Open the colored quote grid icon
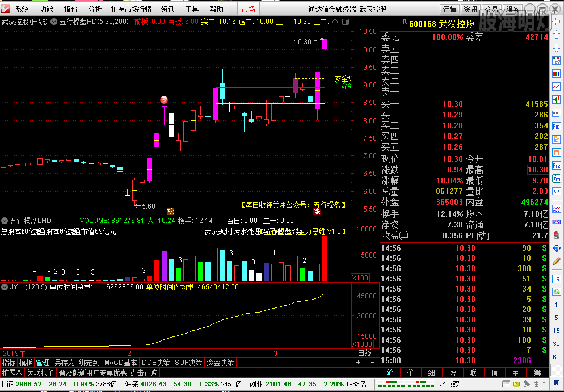This screenshot has width=564, height=392. [x=557, y=73]
